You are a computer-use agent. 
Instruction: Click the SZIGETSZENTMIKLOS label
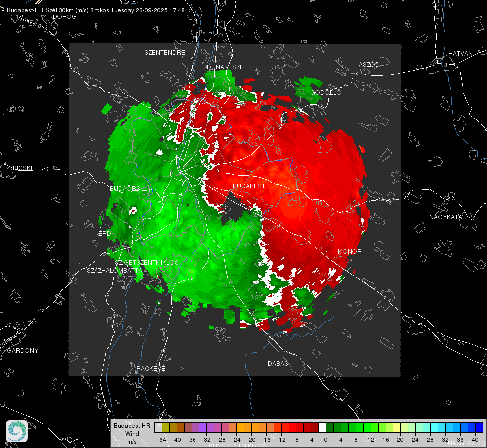pyautogui.click(x=147, y=262)
